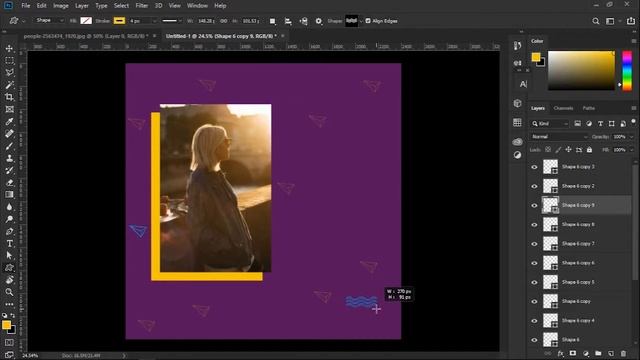640x360 pixels.
Task: Open the Shape tool mode dropdown
Action: (49, 20)
